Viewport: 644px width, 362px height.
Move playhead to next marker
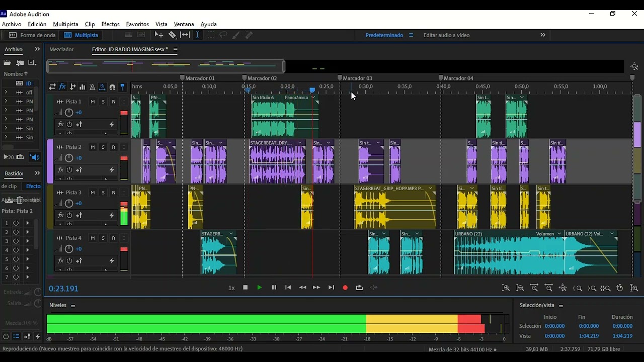coord(331,288)
